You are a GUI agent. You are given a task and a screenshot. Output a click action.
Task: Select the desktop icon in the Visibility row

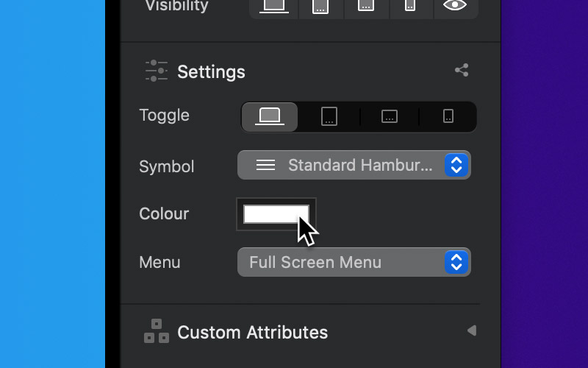coord(273,7)
